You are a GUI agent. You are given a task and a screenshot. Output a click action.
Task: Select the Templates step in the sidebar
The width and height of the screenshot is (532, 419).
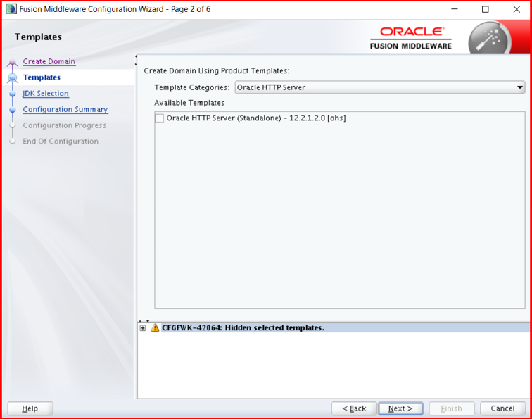42,77
